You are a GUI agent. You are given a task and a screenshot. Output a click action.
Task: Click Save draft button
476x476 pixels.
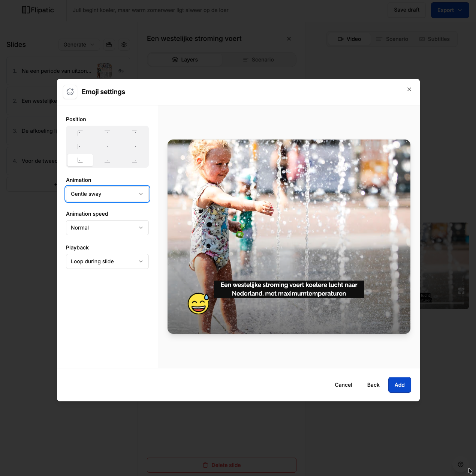407,10
